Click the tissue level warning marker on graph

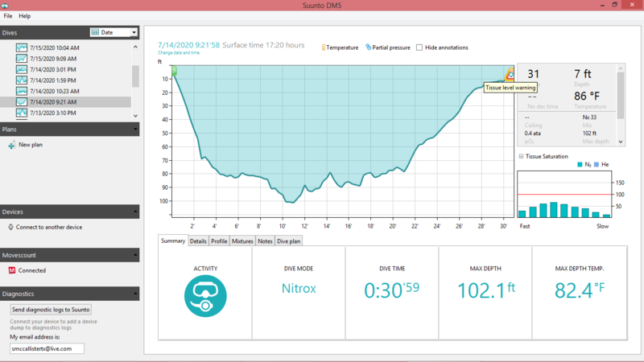click(508, 76)
